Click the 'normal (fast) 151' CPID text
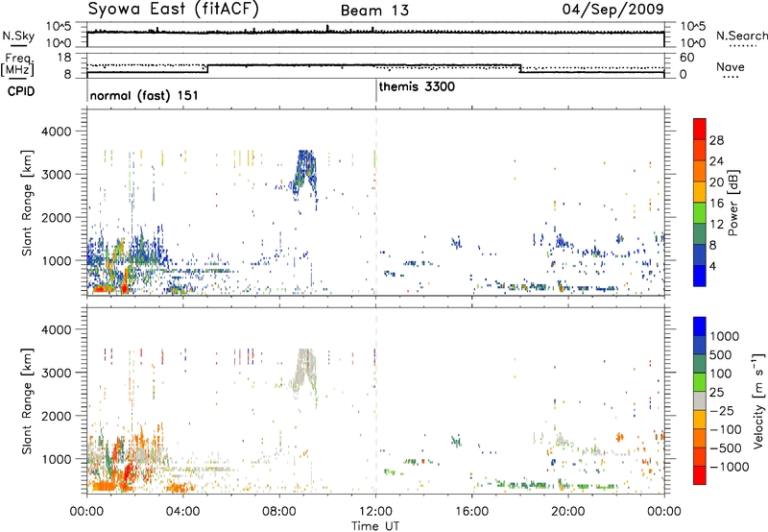Screen dimensions: 768x532 144,95
